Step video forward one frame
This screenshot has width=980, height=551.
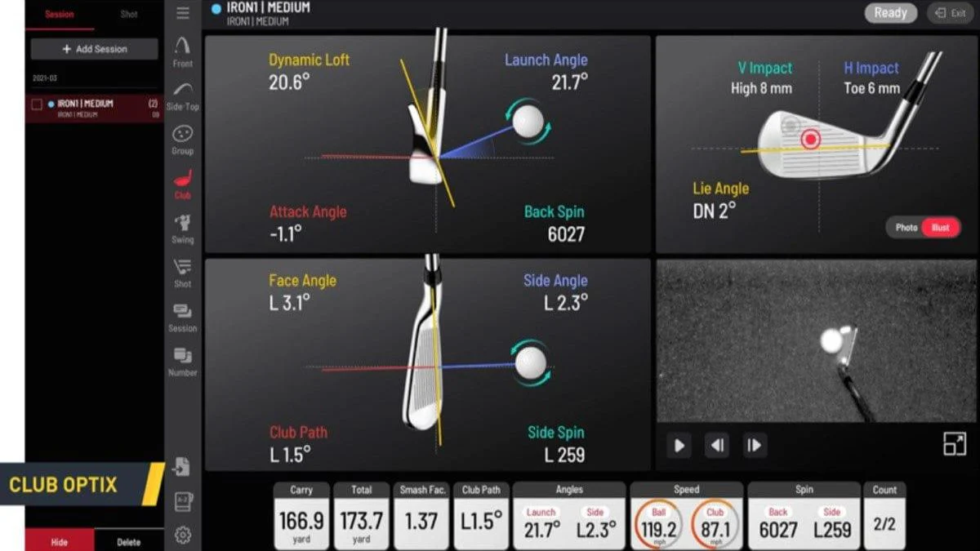click(x=754, y=445)
